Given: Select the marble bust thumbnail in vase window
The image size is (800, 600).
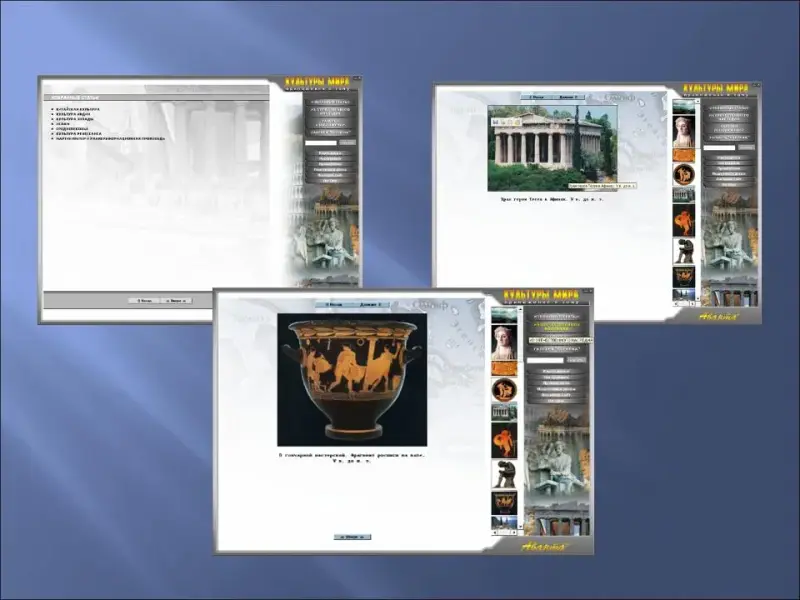Looking at the screenshot, I should [x=504, y=343].
